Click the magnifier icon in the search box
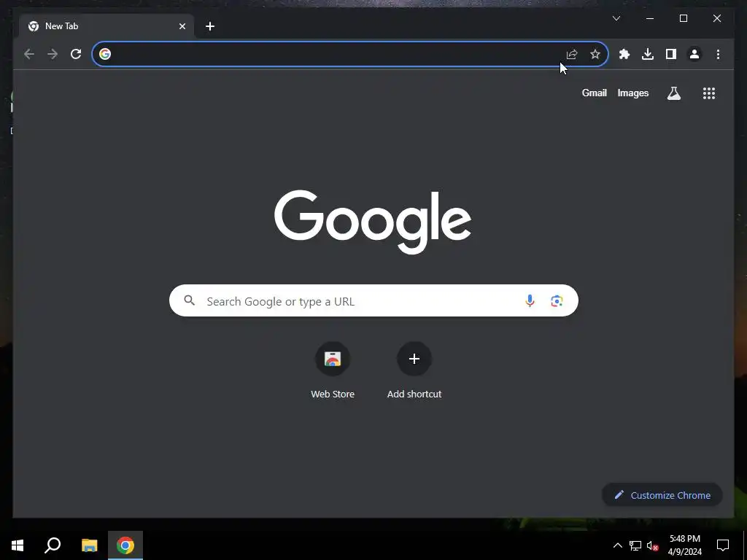This screenshot has width=747, height=560. (189, 300)
